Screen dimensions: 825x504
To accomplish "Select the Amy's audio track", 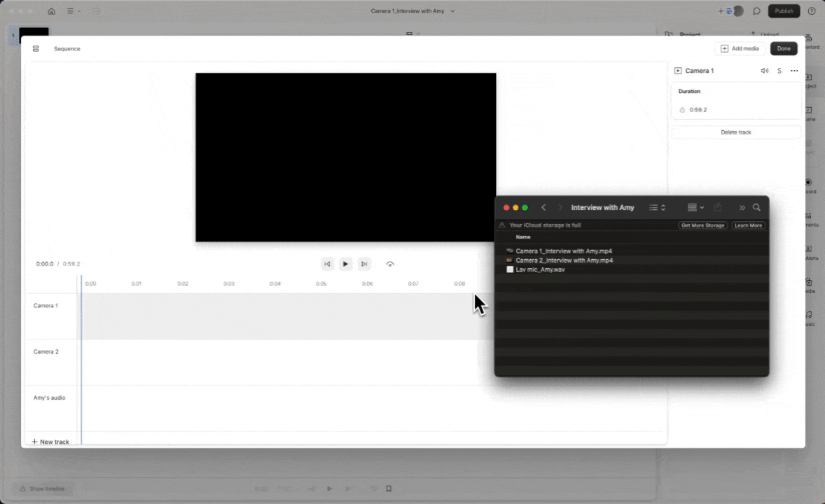I will (x=50, y=398).
